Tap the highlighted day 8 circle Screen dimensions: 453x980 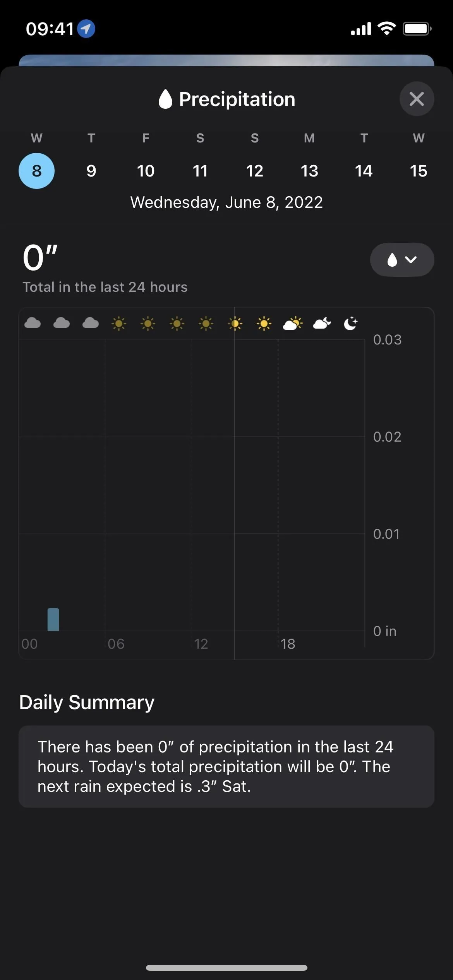click(36, 171)
